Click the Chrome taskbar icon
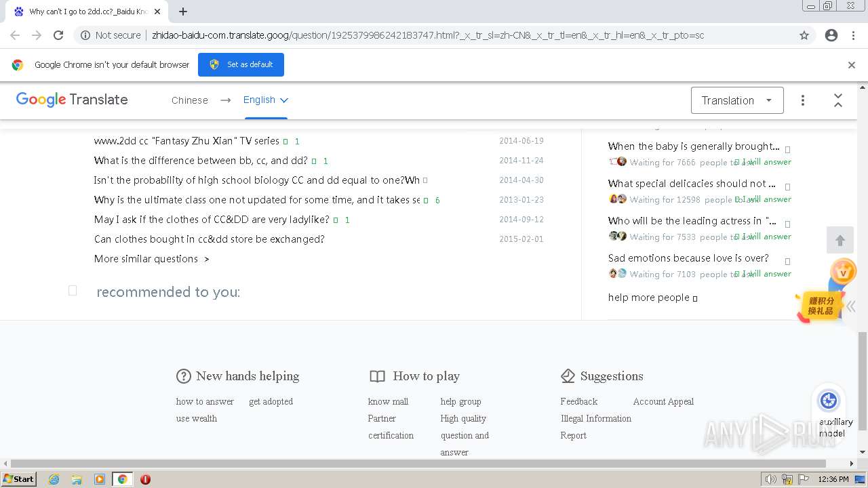The image size is (868, 488). tap(122, 479)
